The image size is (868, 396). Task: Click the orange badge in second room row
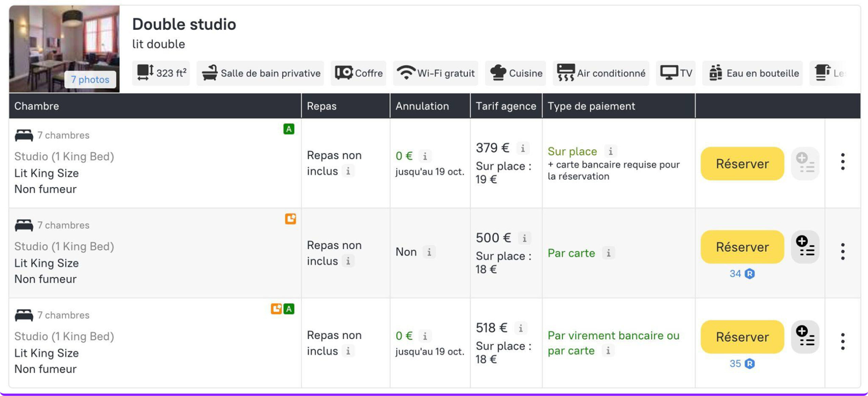click(290, 219)
